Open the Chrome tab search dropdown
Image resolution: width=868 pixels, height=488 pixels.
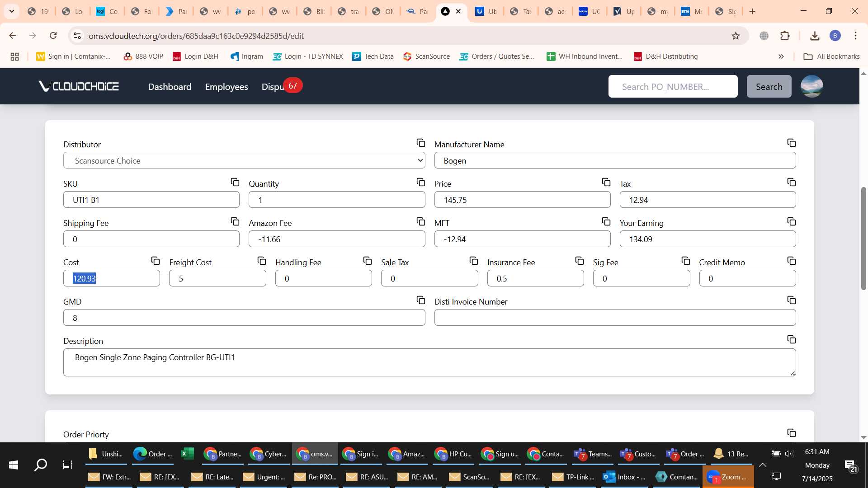11,11
